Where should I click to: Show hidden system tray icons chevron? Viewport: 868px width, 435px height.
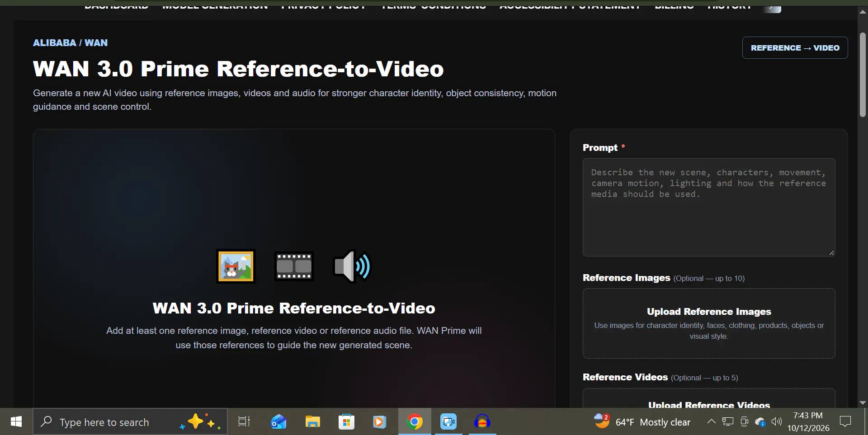pyautogui.click(x=711, y=421)
